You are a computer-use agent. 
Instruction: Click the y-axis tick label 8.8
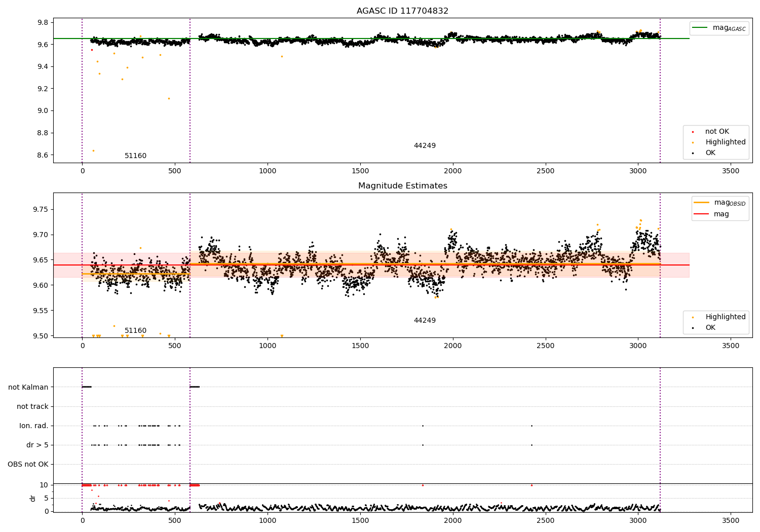[43, 133]
